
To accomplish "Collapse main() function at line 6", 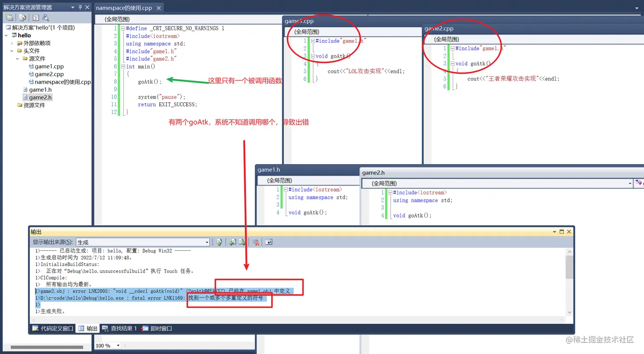I will [x=123, y=67].
